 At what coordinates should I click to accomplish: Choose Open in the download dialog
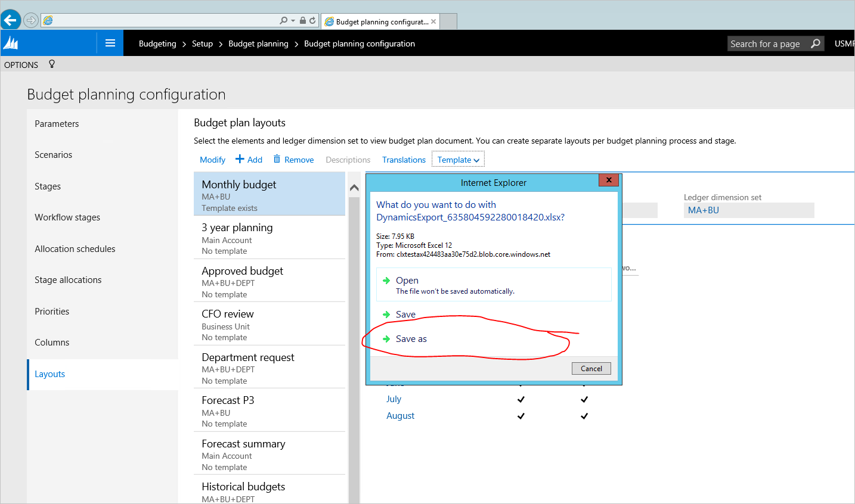click(494, 285)
